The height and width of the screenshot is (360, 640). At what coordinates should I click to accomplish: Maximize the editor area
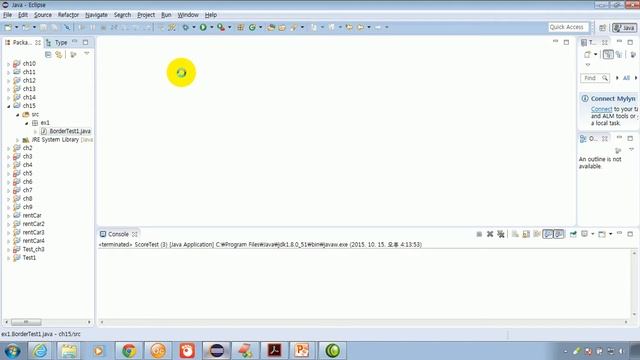coord(566,42)
